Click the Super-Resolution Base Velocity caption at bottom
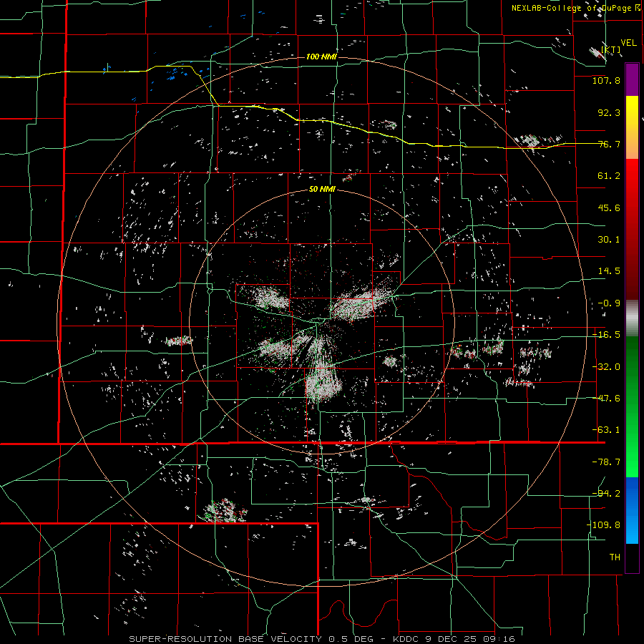 [x=321, y=639]
